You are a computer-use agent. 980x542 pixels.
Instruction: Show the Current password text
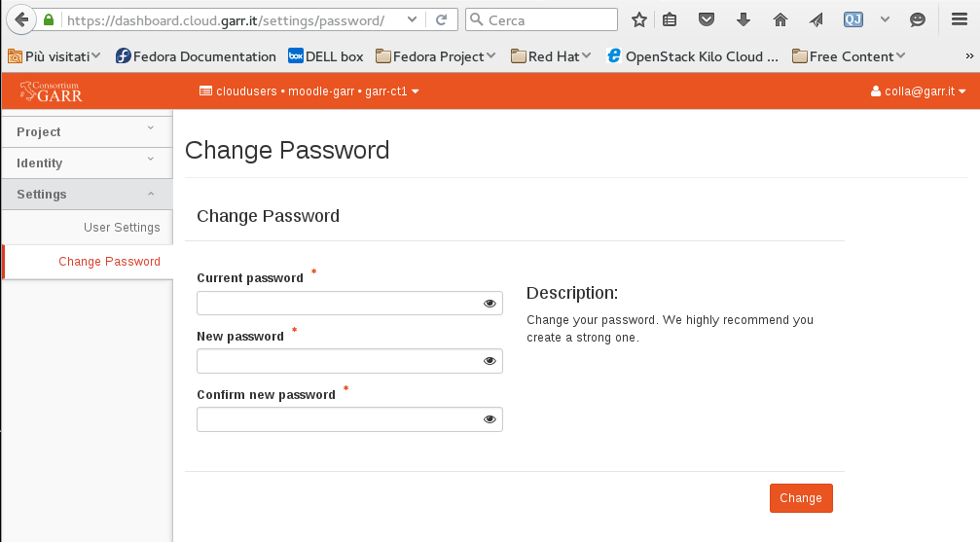pyautogui.click(x=490, y=304)
